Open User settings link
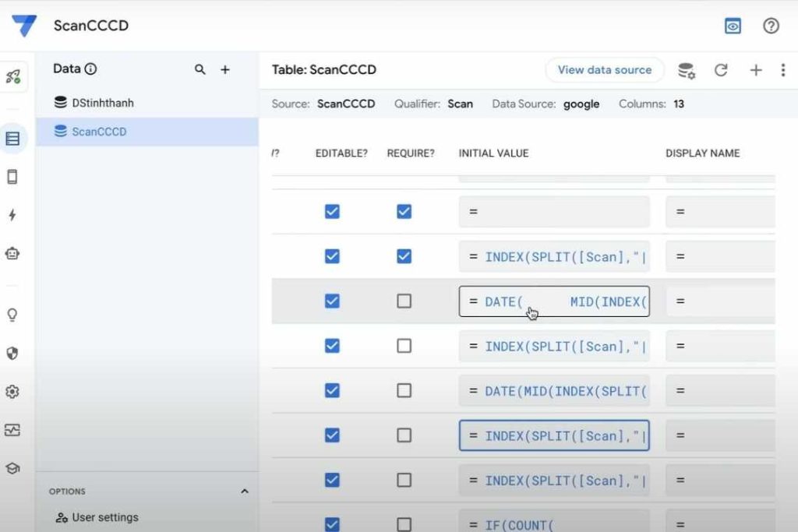The height and width of the screenshot is (532, 798). (104, 517)
